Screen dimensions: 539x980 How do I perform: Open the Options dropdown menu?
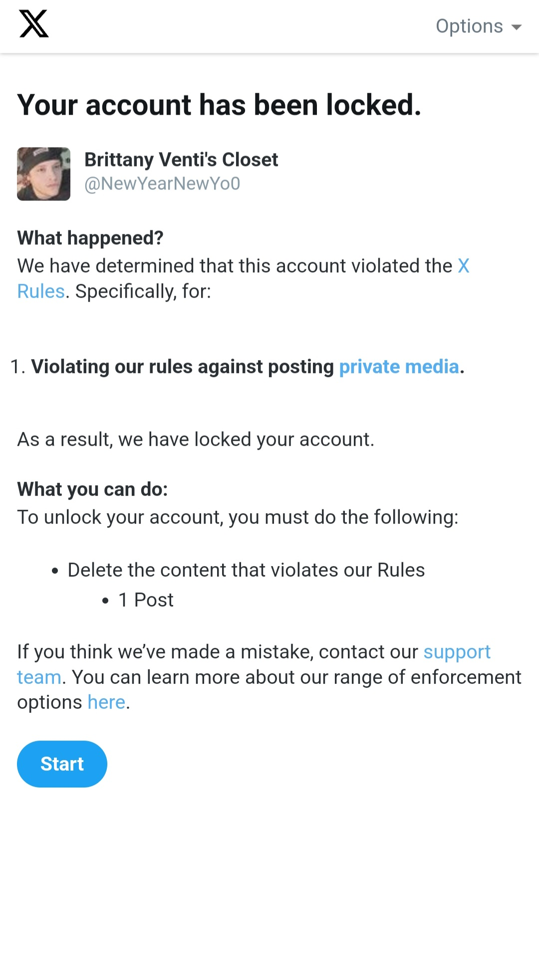(479, 26)
